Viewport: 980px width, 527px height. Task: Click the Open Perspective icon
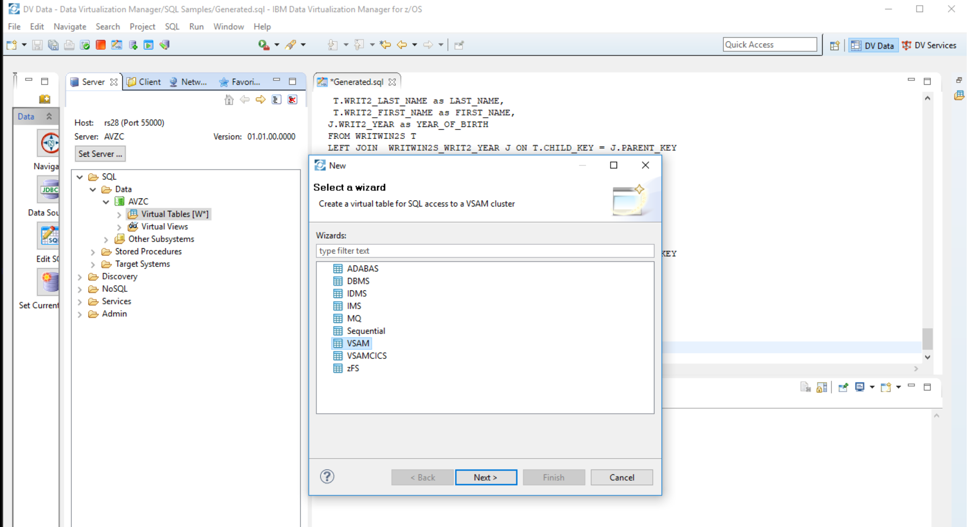coord(834,45)
